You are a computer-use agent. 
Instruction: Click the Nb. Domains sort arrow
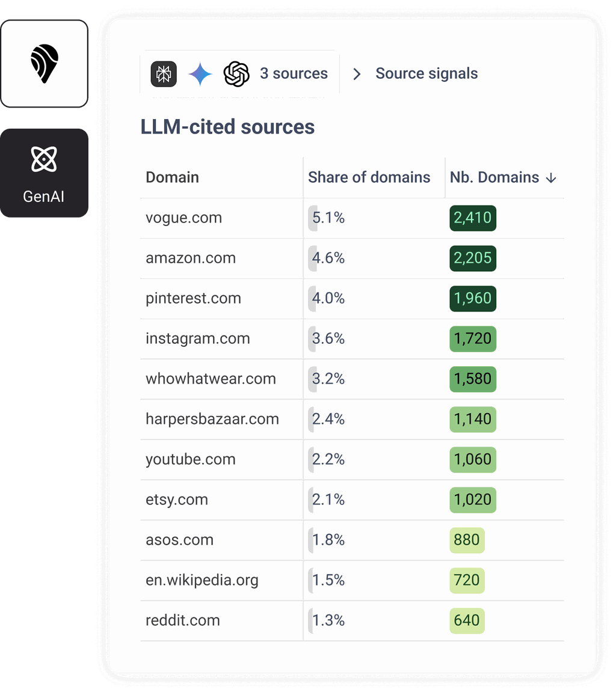(551, 178)
